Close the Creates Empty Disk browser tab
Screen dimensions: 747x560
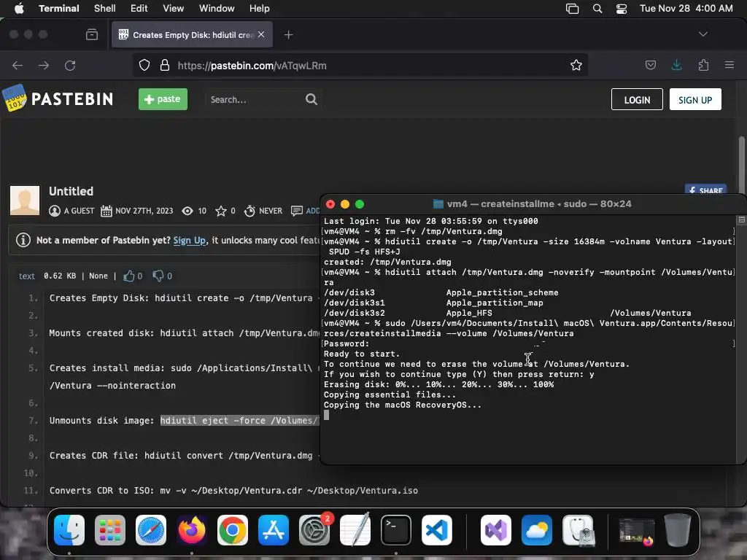(x=261, y=34)
